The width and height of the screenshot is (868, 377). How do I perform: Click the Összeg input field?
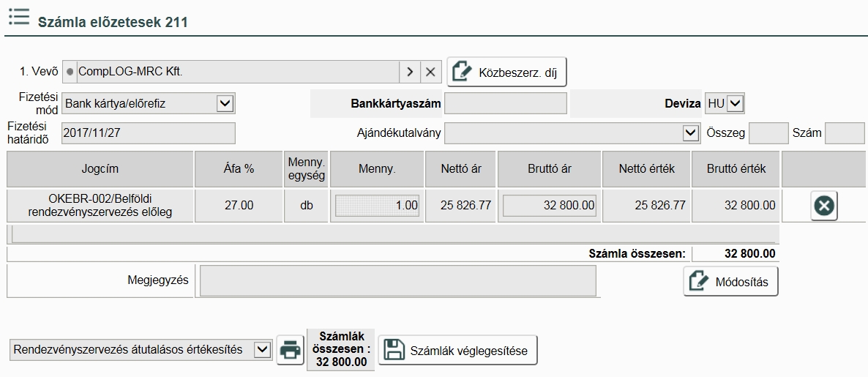768,133
